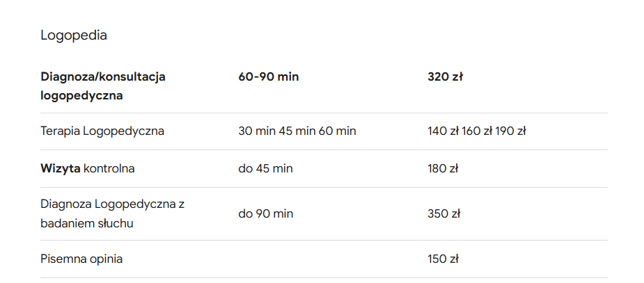Click the word logopedyczna in header row

81,96
